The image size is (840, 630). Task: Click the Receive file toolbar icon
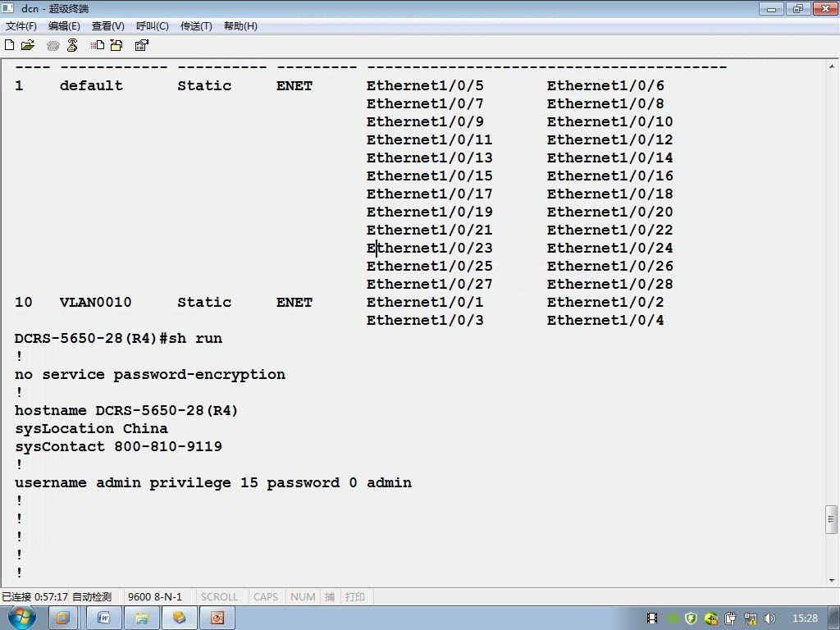[116, 45]
